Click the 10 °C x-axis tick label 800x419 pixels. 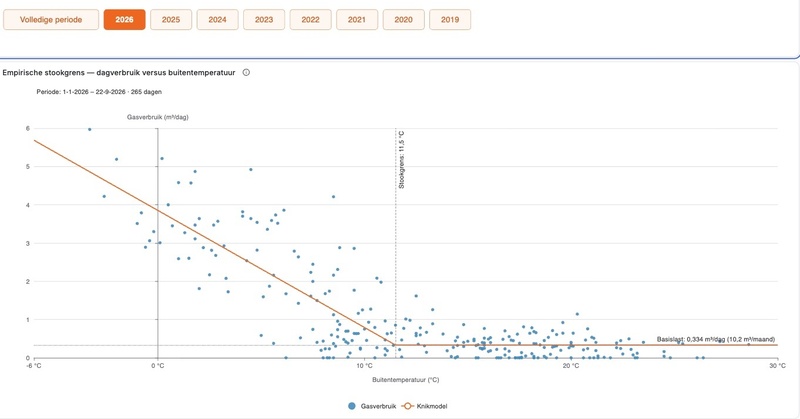tap(364, 365)
